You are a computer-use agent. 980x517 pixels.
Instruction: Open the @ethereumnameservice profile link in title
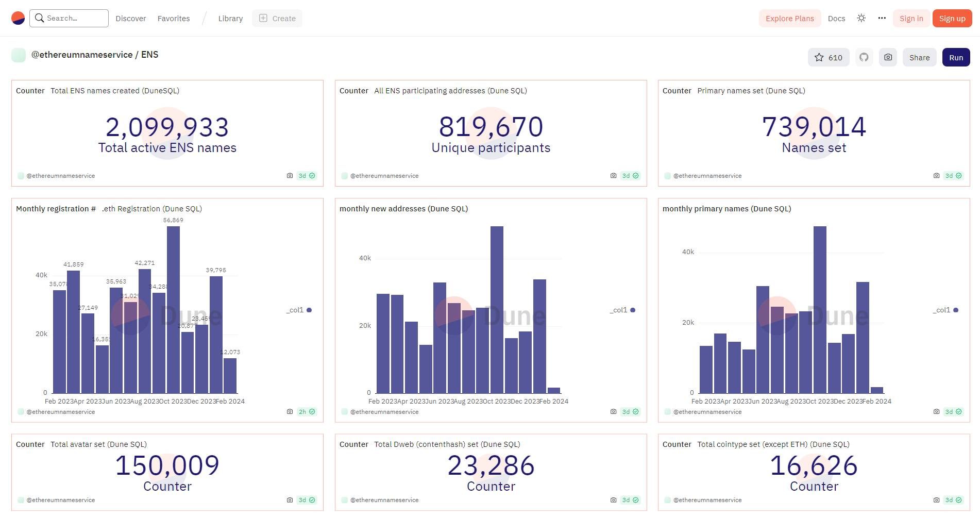(x=82, y=55)
